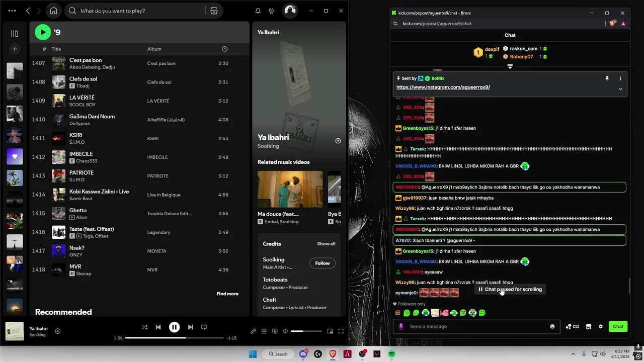
Task: Toggle Your Library sidebar icon
Action: pyautogui.click(x=15, y=34)
